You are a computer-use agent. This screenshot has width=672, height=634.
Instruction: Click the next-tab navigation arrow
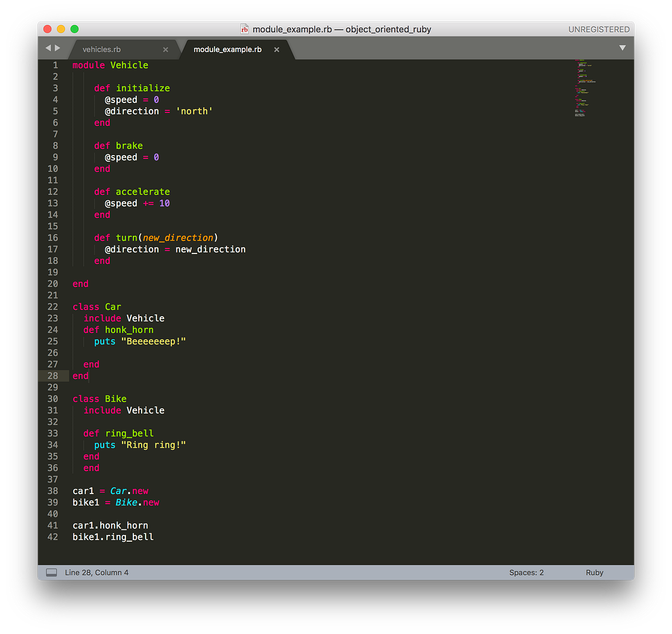click(58, 48)
